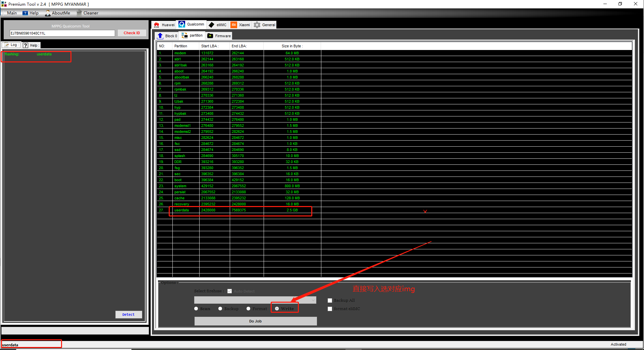Screen dimensions: 644x350
Task: Open the eMMC chip tab
Action: [212, 25]
